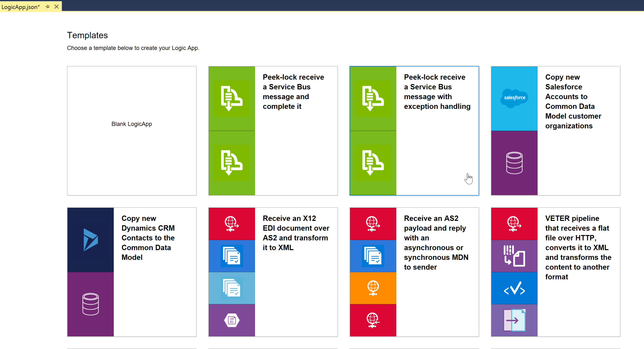Pin the LogicApp.json tab

47,7
